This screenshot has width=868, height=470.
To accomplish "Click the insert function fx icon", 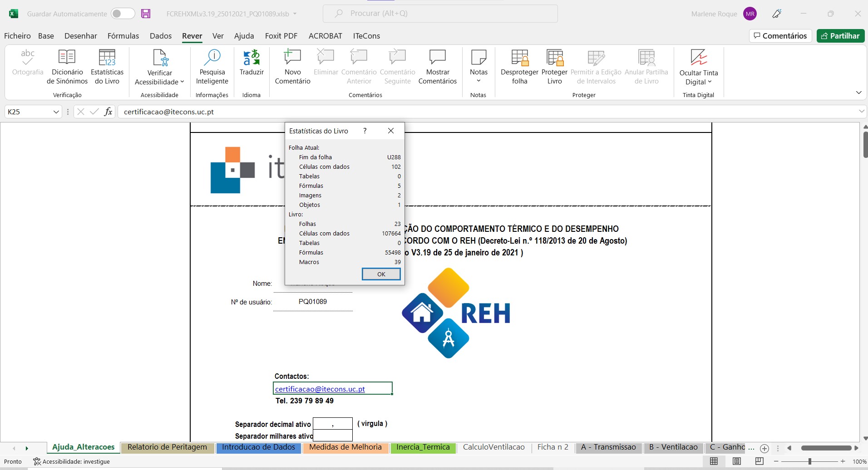I will click(x=108, y=112).
